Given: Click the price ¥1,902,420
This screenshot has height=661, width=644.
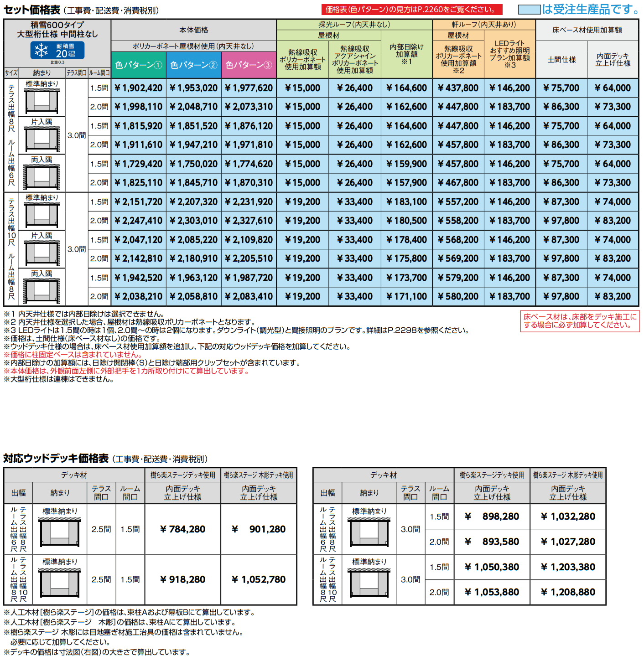Looking at the screenshot, I should [139, 88].
